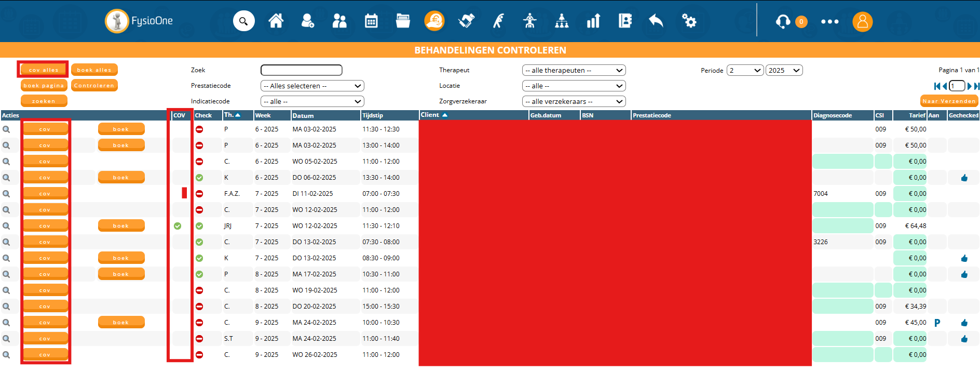The image size is (980, 373).
Task: Click the settings gears icon
Action: pos(689,21)
